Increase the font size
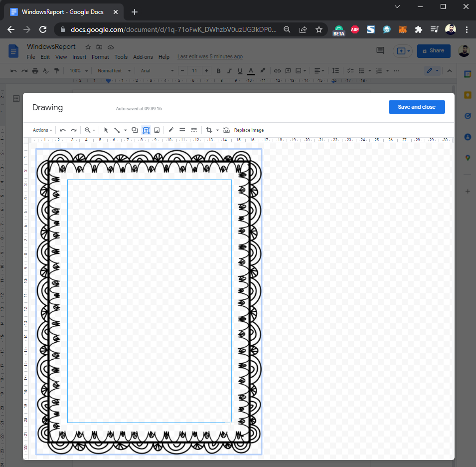This screenshot has width=476, height=467. tap(206, 71)
